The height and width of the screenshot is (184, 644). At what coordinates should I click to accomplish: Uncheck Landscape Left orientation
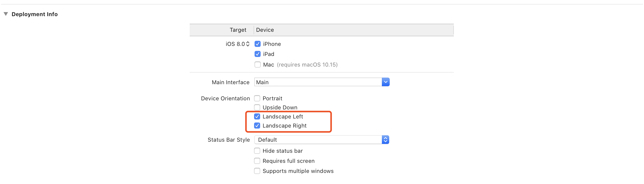(x=257, y=116)
